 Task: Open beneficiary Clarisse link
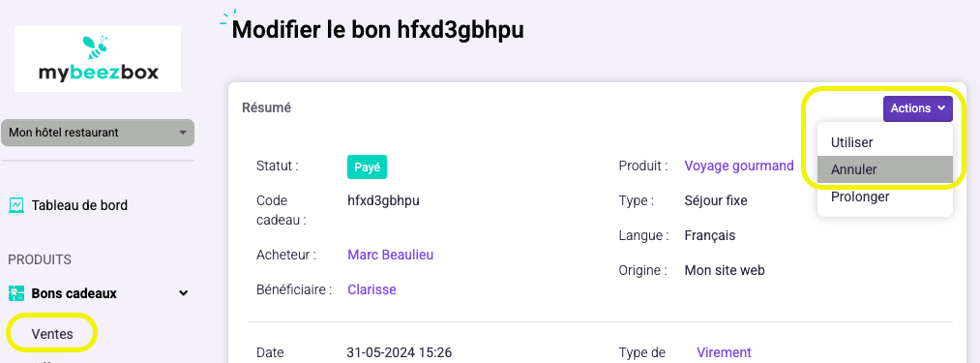[371, 289]
